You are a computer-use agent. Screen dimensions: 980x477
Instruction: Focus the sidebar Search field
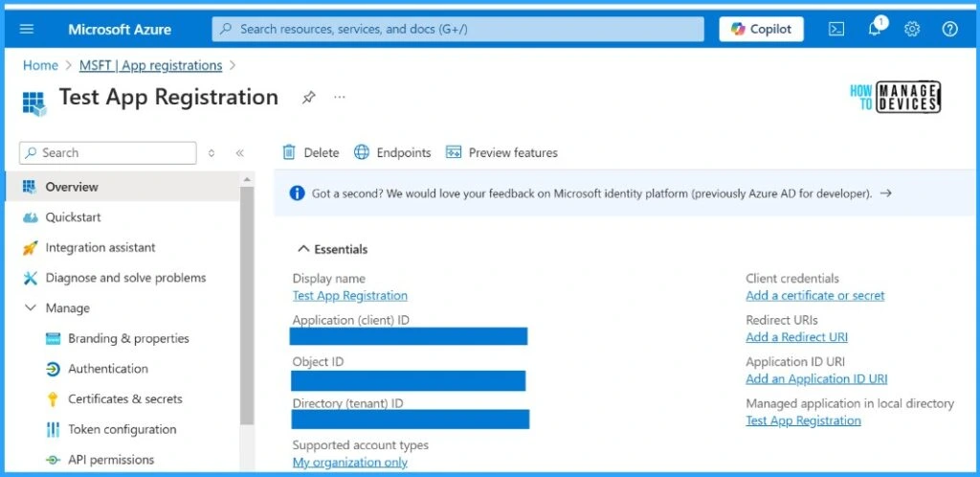coord(108,153)
